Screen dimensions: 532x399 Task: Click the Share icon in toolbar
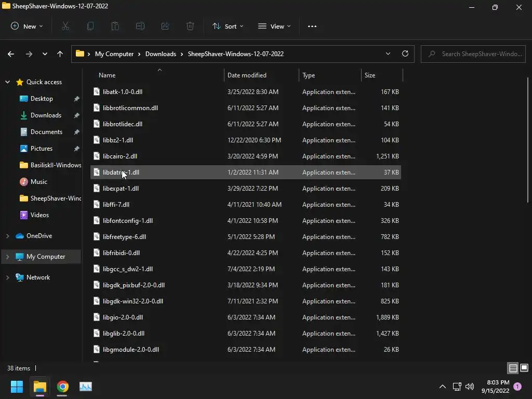[x=165, y=26]
